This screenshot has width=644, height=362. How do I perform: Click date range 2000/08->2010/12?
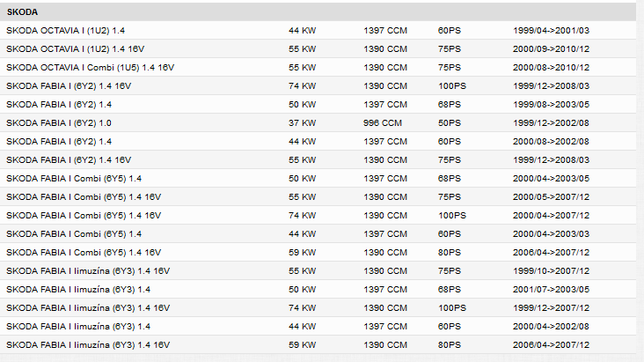tap(551, 68)
